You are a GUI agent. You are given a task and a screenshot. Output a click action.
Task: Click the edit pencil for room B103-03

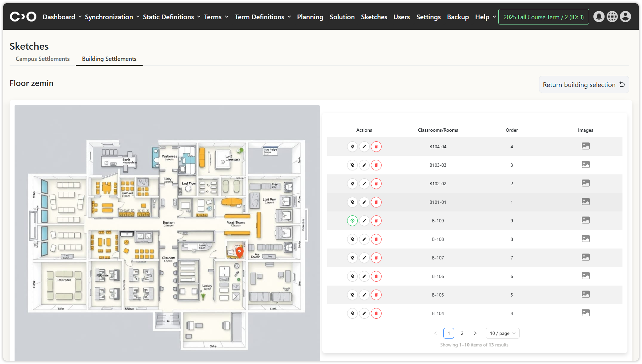click(364, 165)
